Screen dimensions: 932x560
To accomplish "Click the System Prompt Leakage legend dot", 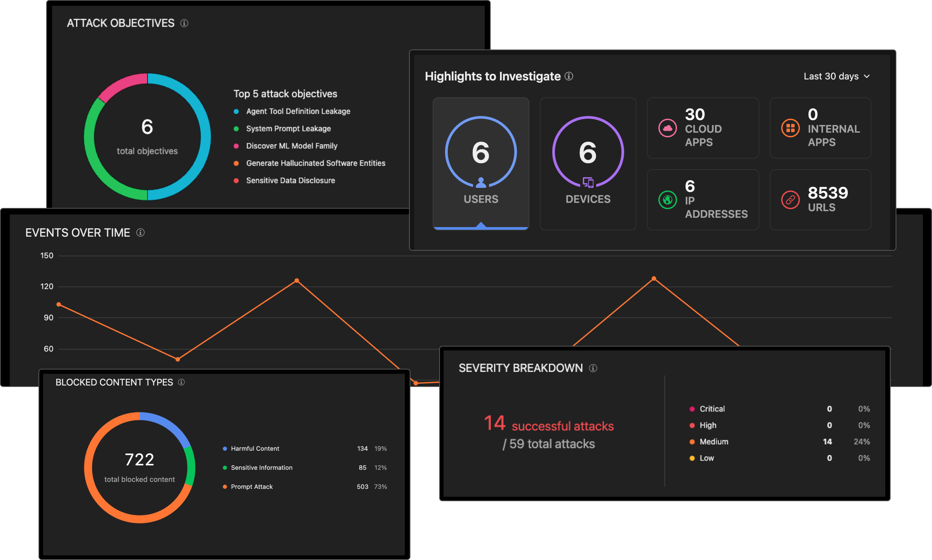I will tap(236, 129).
